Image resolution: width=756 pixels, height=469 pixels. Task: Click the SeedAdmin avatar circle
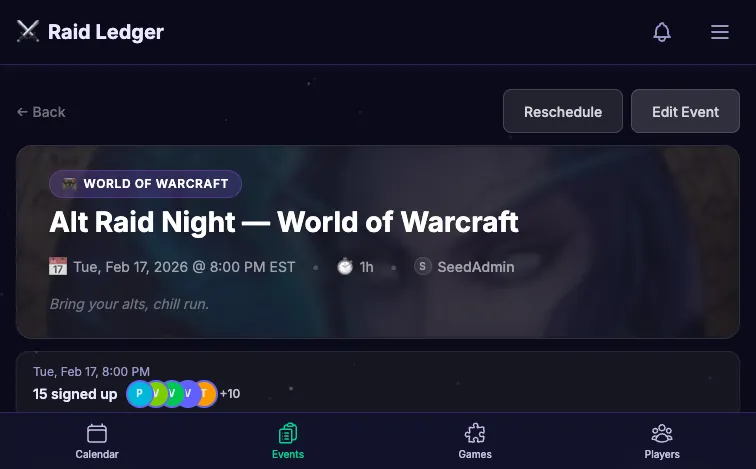tap(422, 266)
